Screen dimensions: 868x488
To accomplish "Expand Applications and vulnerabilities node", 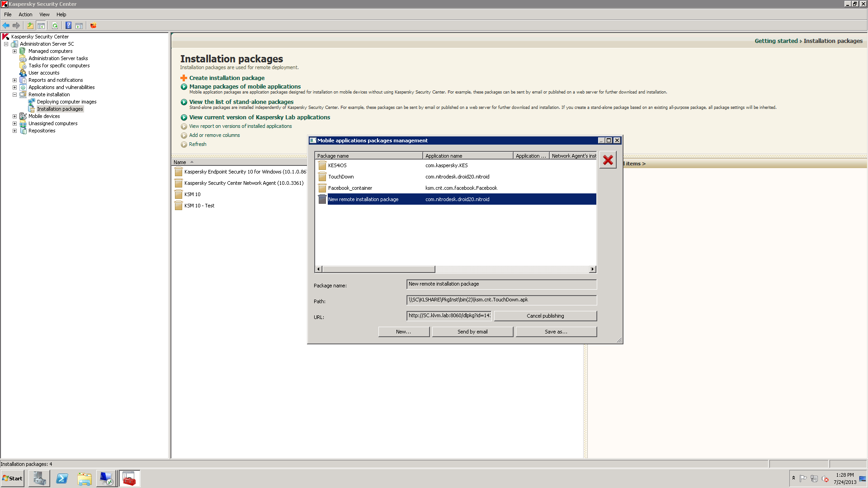I will [14, 87].
